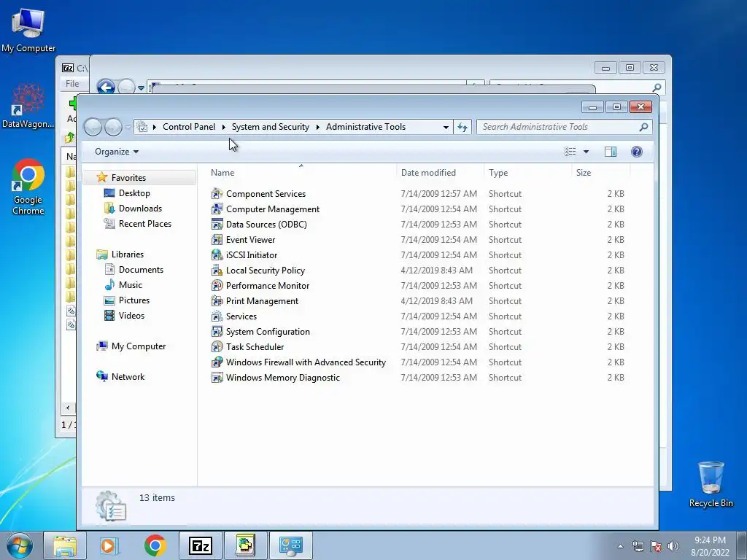Image resolution: width=747 pixels, height=560 pixels.
Task: Click the network tray icon
Action: click(x=638, y=546)
